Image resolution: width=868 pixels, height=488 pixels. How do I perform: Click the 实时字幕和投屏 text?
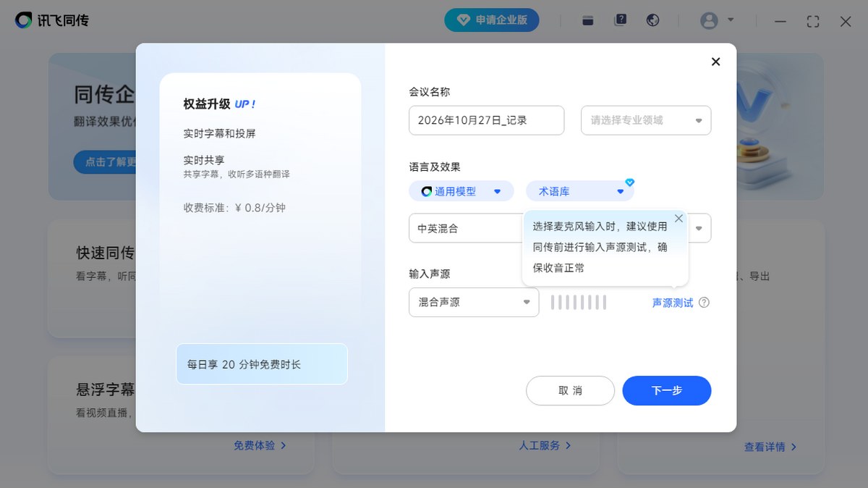click(x=219, y=133)
